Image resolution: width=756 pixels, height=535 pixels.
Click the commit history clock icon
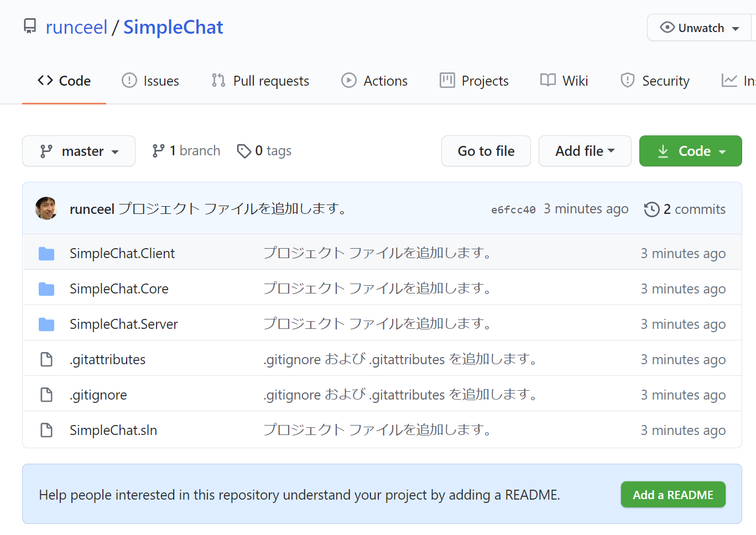651,209
